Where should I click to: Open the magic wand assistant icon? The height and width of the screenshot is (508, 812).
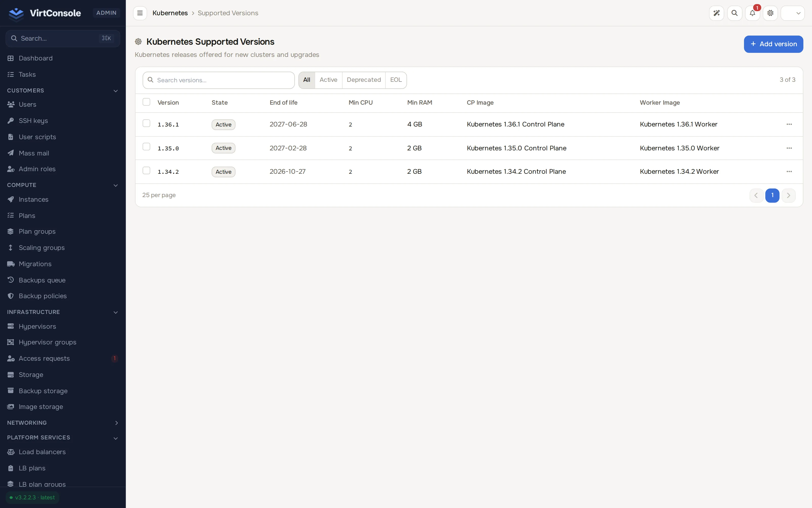[x=716, y=13]
